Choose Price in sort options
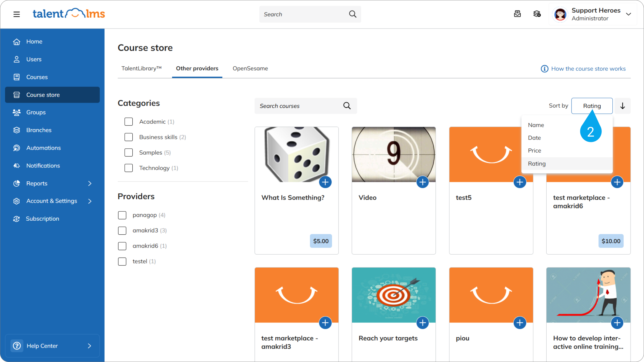644x362 pixels. point(567,151)
